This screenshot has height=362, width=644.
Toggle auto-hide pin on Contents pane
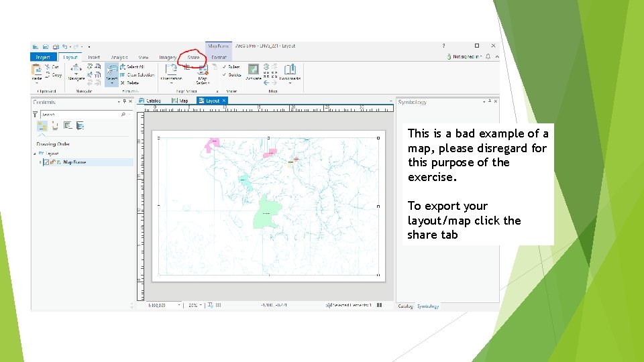[x=125, y=101]
